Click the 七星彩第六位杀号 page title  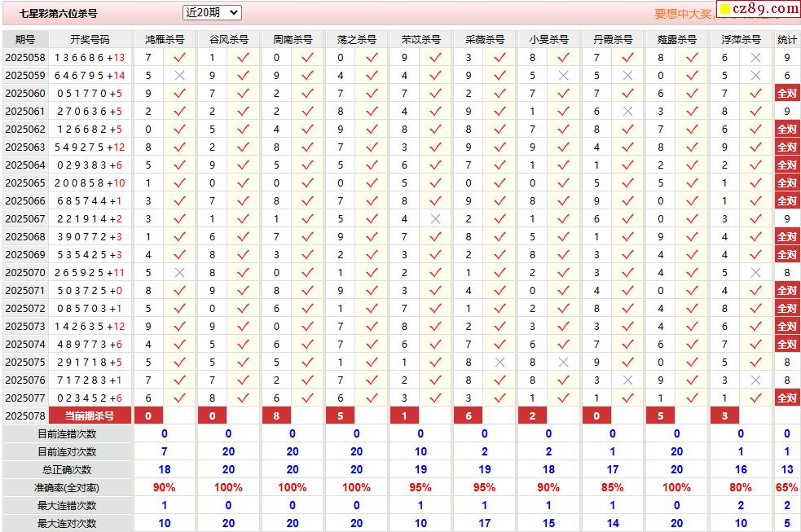click(x=58, y=14)
